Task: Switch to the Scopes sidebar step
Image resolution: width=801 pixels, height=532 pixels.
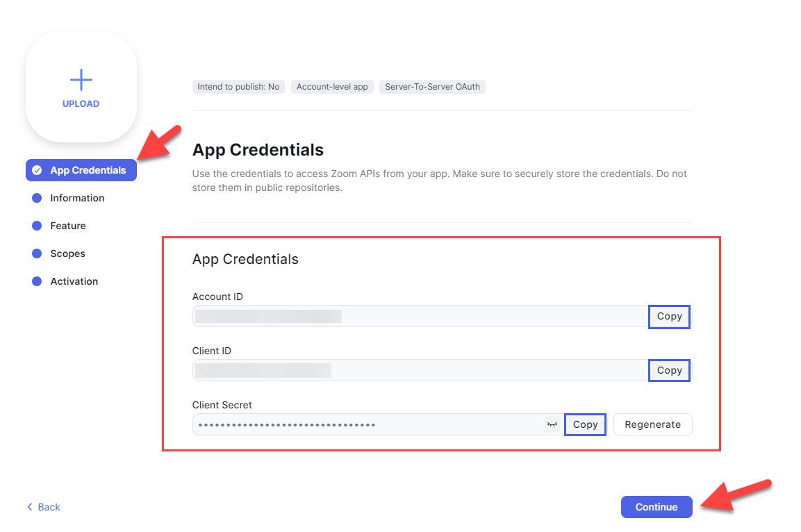Action: pos(67,253)
